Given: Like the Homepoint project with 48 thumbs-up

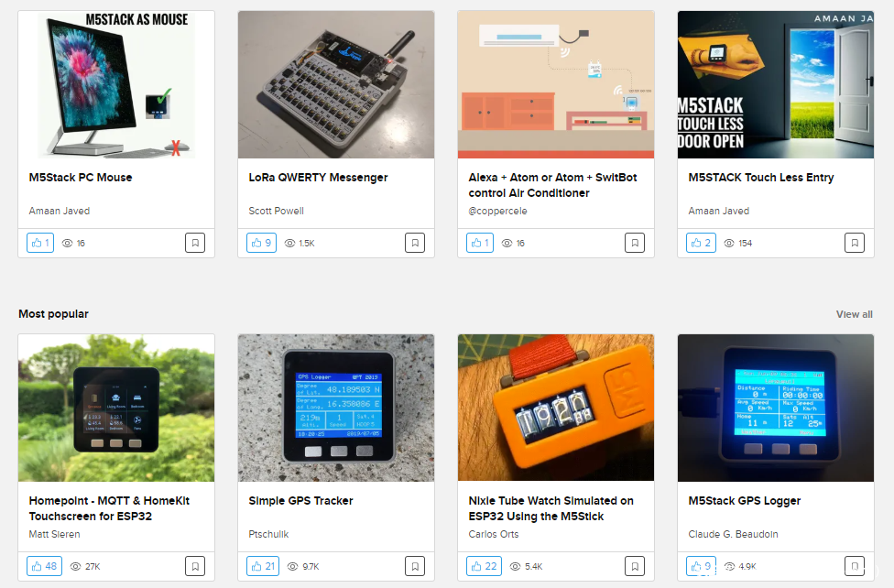Looking at the screenshot, I should coord(45,566).
